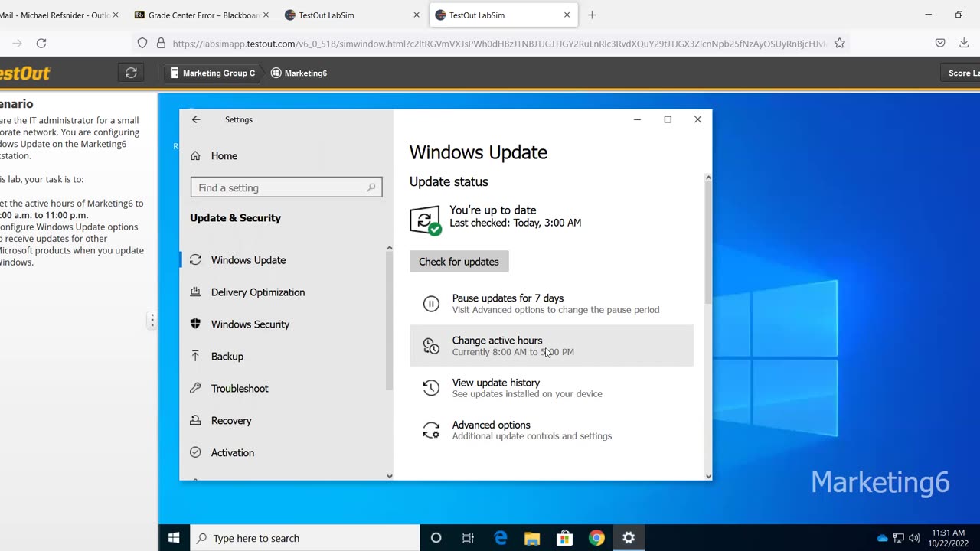Bookmark this page with star icon
980x551 pixels.
tap(839, 44)
